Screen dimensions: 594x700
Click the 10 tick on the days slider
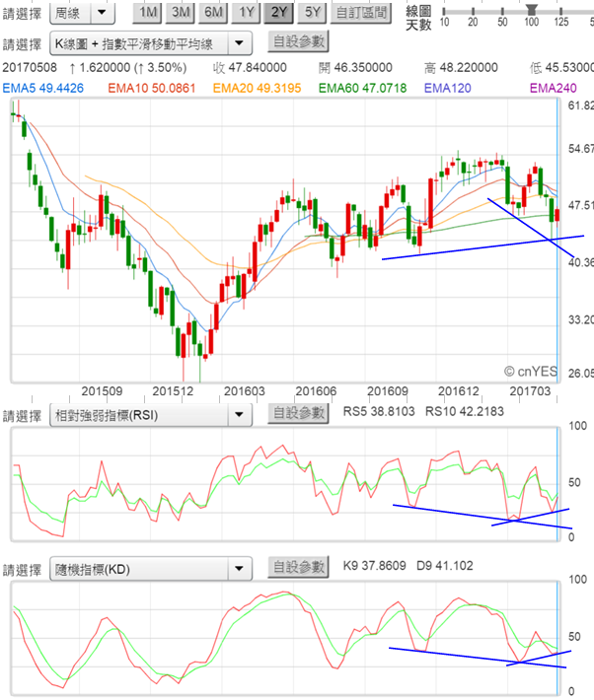click(444, 22)
